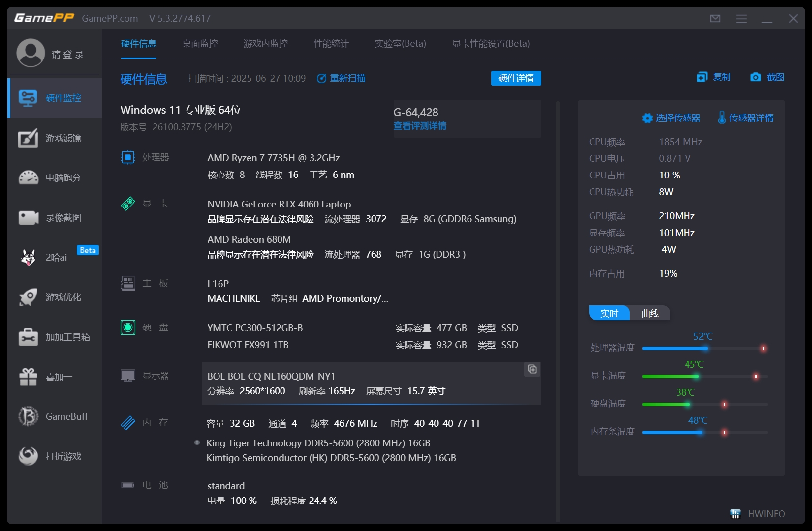Switch to the 曲线 view toggle

650,313
